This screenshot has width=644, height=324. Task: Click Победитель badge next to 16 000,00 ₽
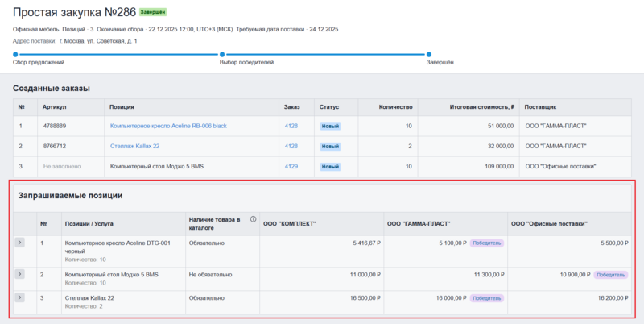(x=486, y=297)
